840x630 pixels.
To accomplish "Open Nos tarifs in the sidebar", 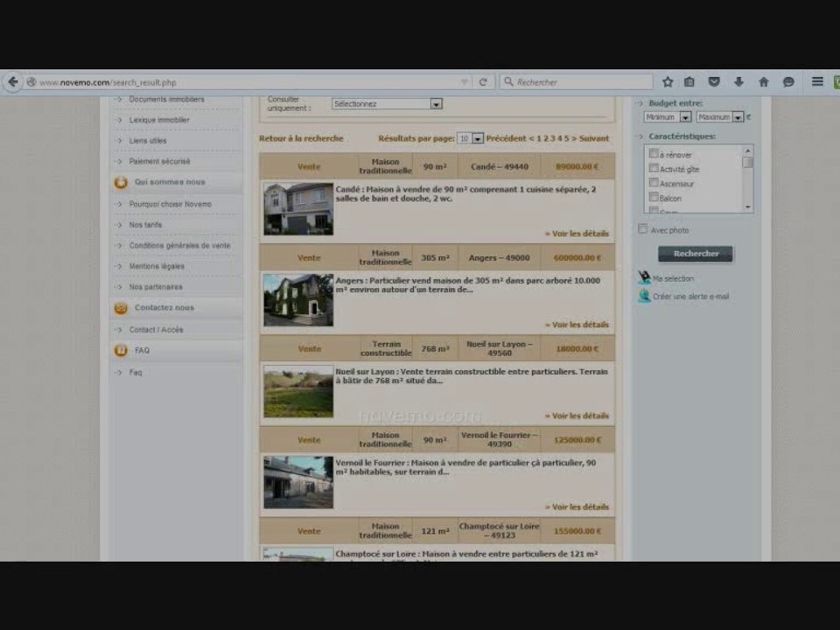I will coord(145,225).
